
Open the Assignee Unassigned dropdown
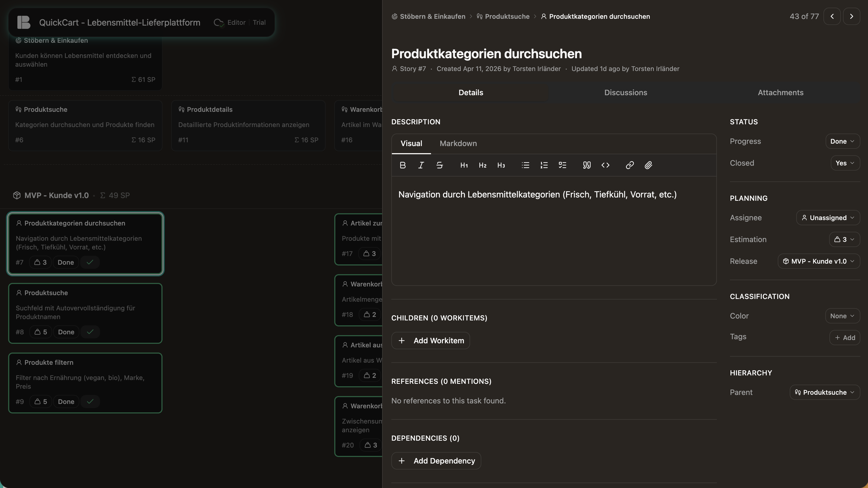[x=828, y=218]
